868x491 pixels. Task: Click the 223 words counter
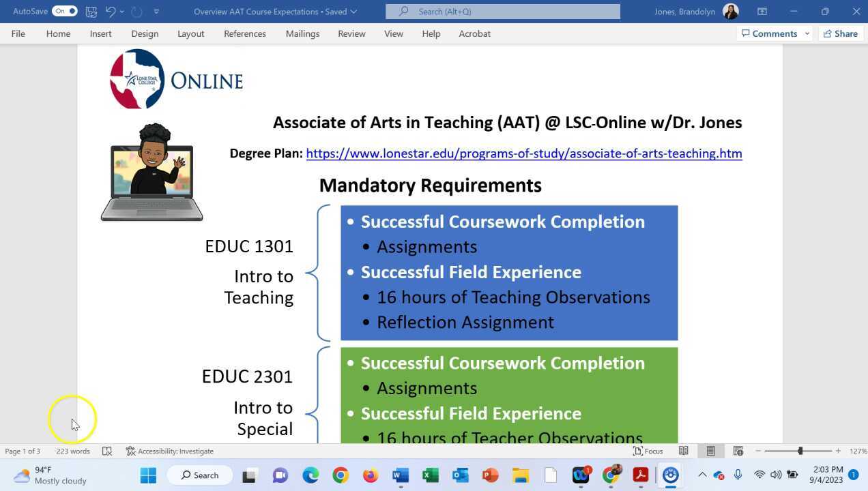(73, 451)
